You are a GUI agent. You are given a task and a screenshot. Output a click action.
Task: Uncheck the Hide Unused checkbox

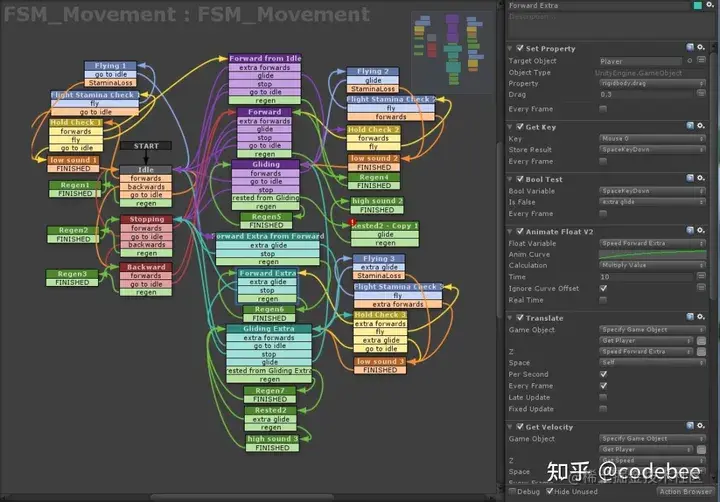(x=550, y=491)
